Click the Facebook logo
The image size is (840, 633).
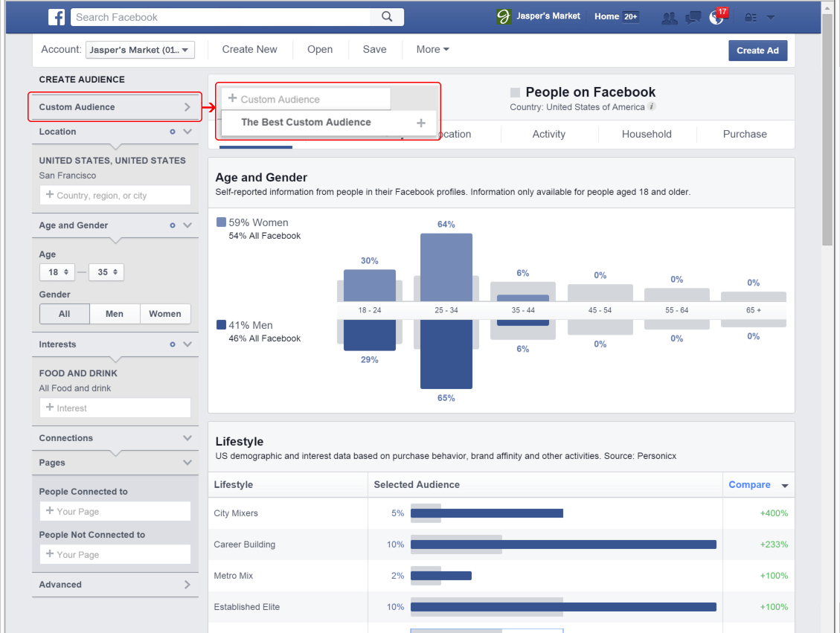(x=56, y=16)
